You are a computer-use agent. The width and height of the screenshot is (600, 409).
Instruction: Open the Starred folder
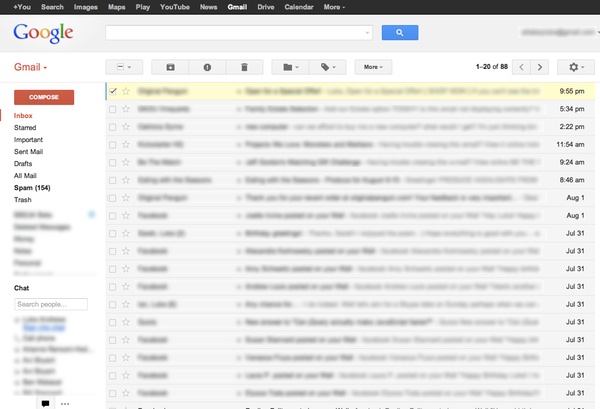point(25,127)
